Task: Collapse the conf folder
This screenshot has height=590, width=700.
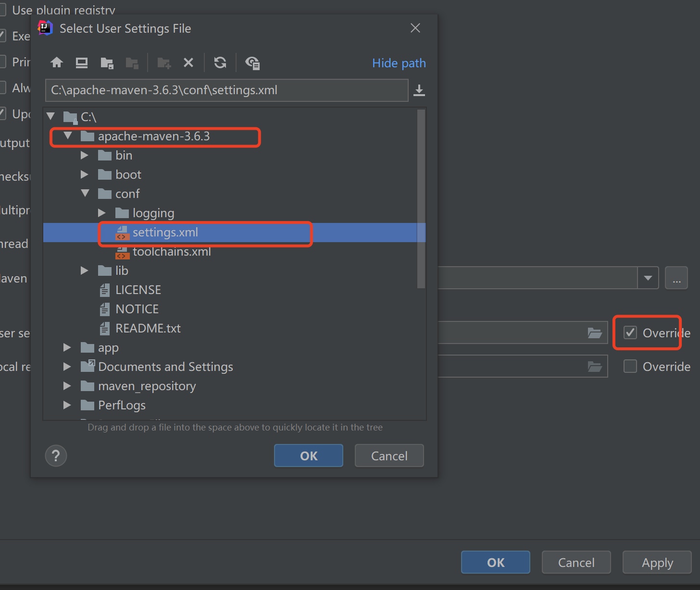Action: [x=85, y=193]
